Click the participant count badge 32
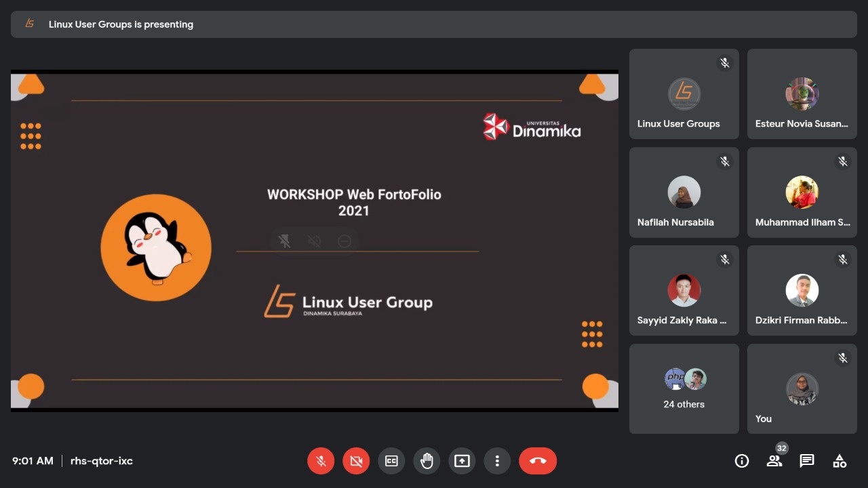868x488 pixels. pyautogui.click(x=782, y=448)
